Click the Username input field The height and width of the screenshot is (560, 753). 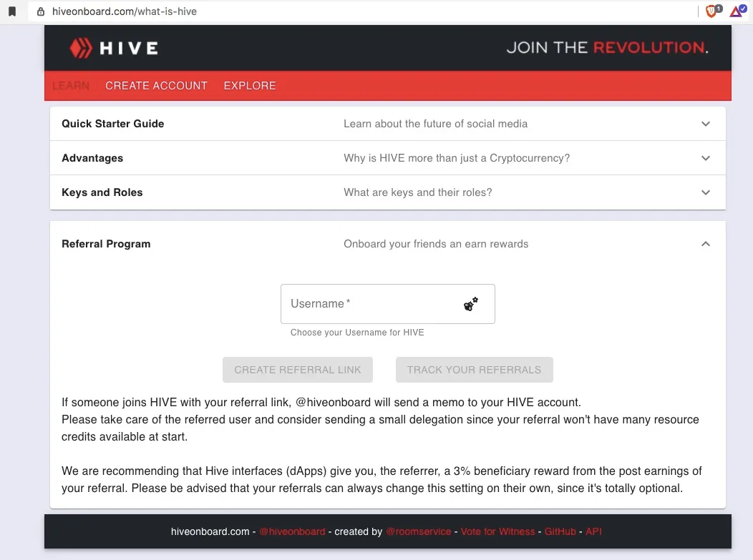(x=387, y=304)
